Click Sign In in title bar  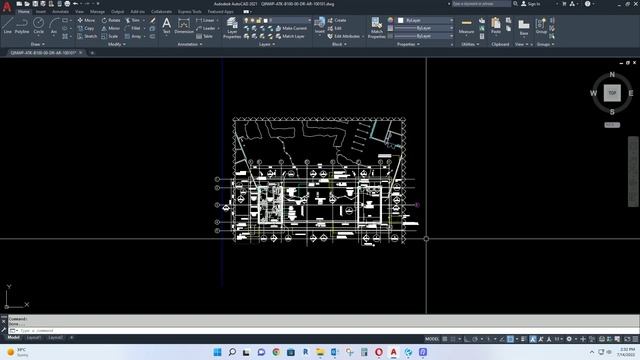pos(531,4)
